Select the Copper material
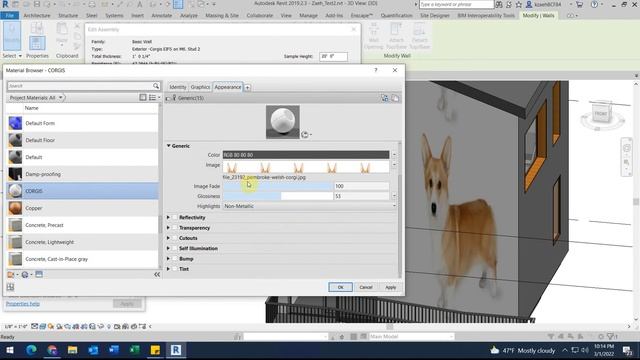 [82, 208]
